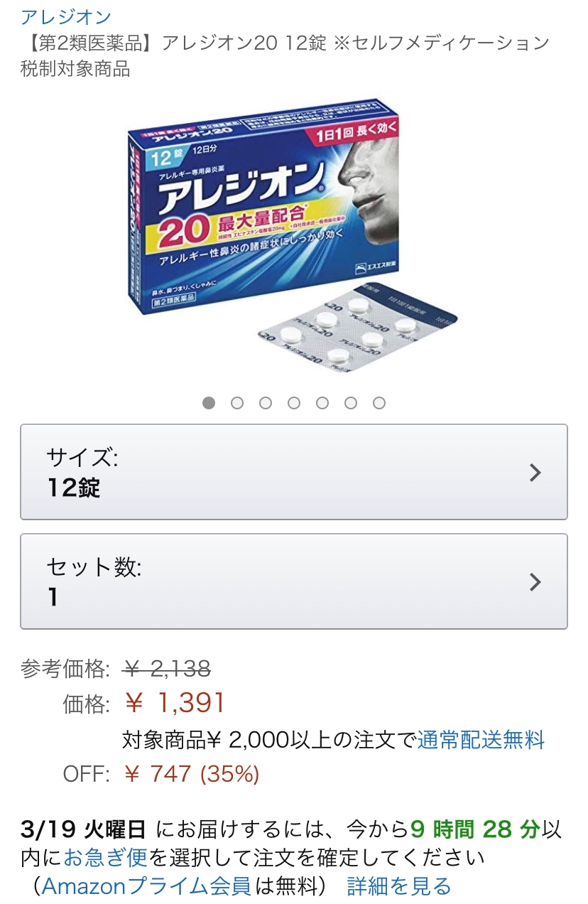Image resolution: width=588 pixels, height=904 pixels.
Task: Select the fourth image carousel dot
Action: pyautogui.click(x=294, y=403)
